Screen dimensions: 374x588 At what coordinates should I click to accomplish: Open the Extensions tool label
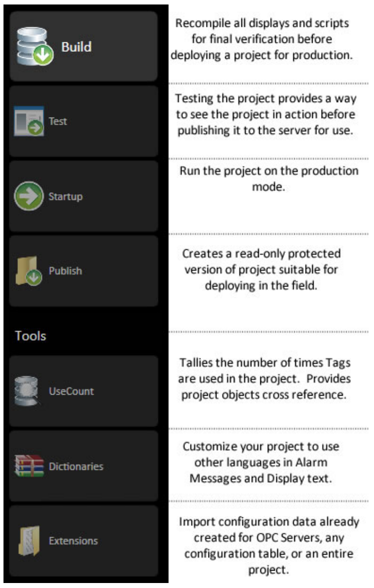[x=73, y=541]
